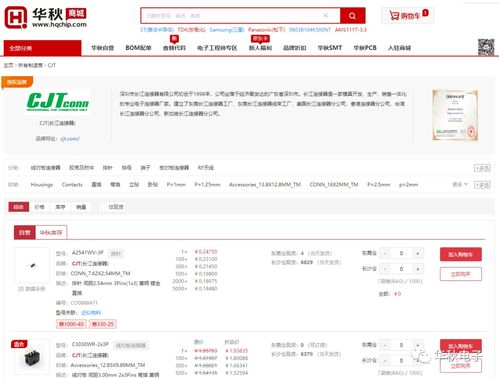Filter by P=2.5mm package
Viewport: 499px width, 378px height.
379,185
